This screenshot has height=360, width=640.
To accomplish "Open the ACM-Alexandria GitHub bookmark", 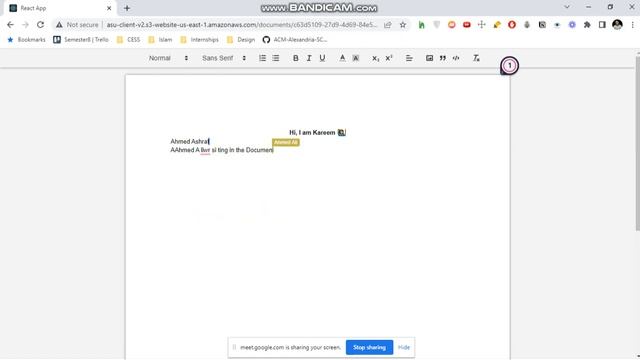I will coord(295,40).
